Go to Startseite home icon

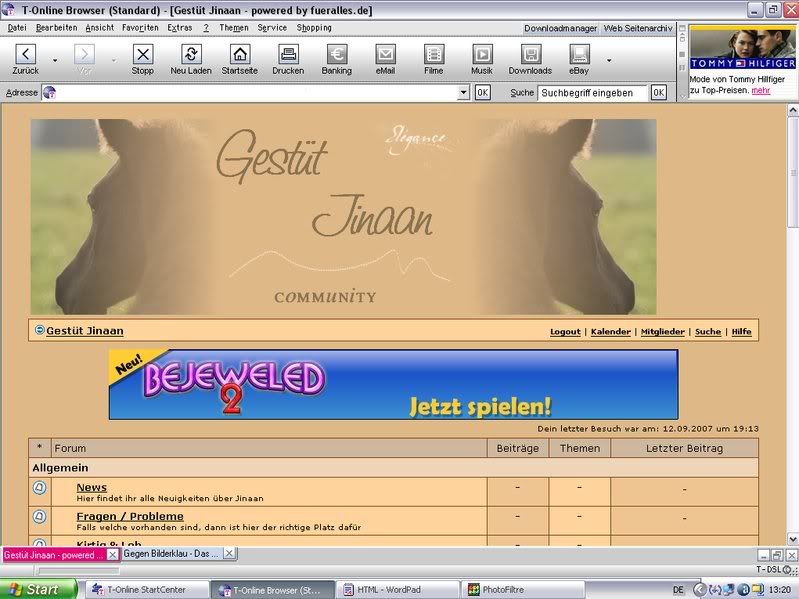(239, 54)
